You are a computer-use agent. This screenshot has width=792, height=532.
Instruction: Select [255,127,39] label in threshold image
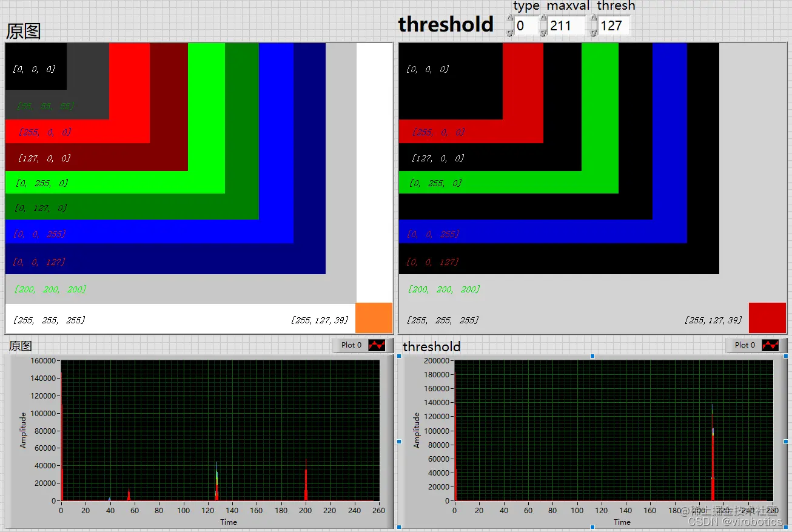pyautogui.click(x=713, y=320)
